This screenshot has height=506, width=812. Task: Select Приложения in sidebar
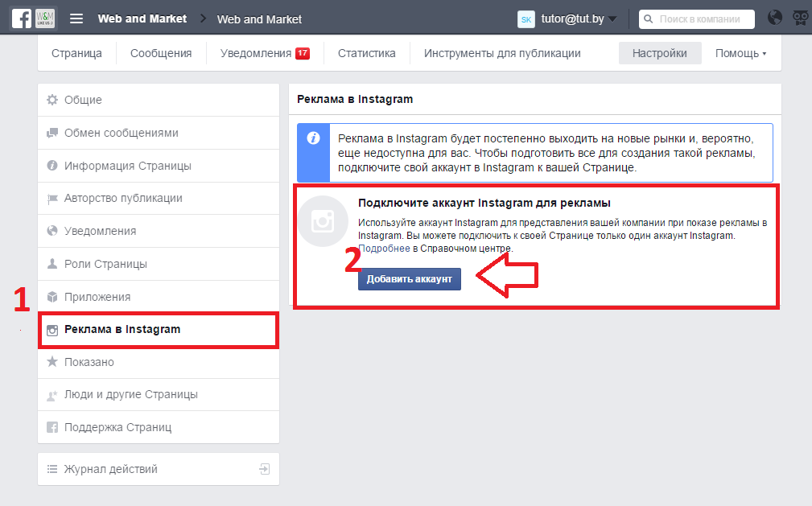[159, 297]
